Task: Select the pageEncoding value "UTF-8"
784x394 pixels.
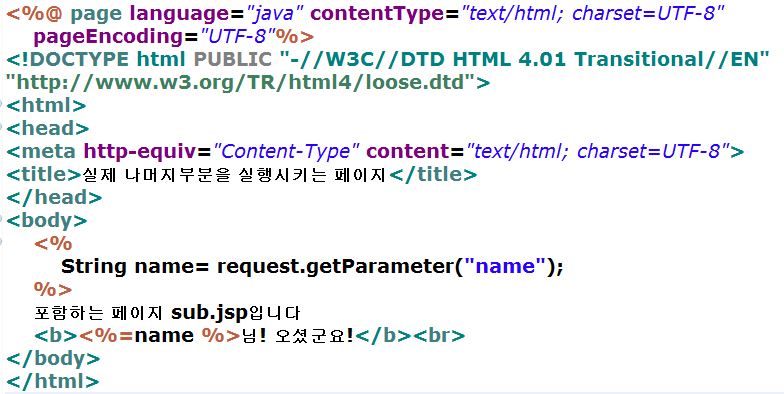Action: click(238, 36)
